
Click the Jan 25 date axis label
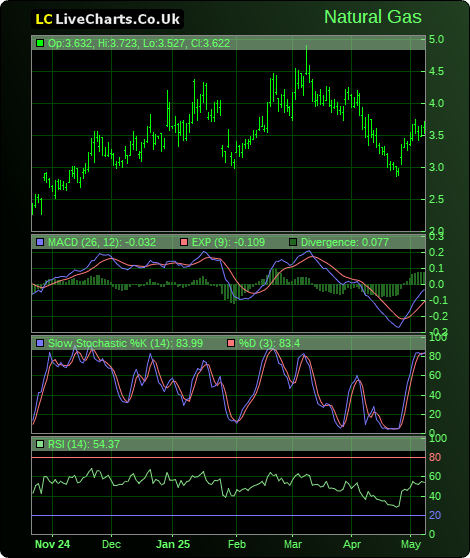pyautogui.click(x=173, y=544)
